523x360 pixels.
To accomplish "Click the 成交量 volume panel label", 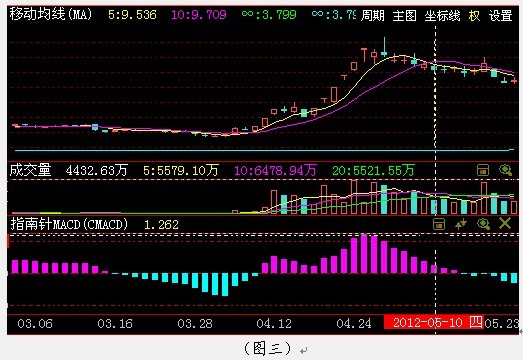I will point(30,170).
